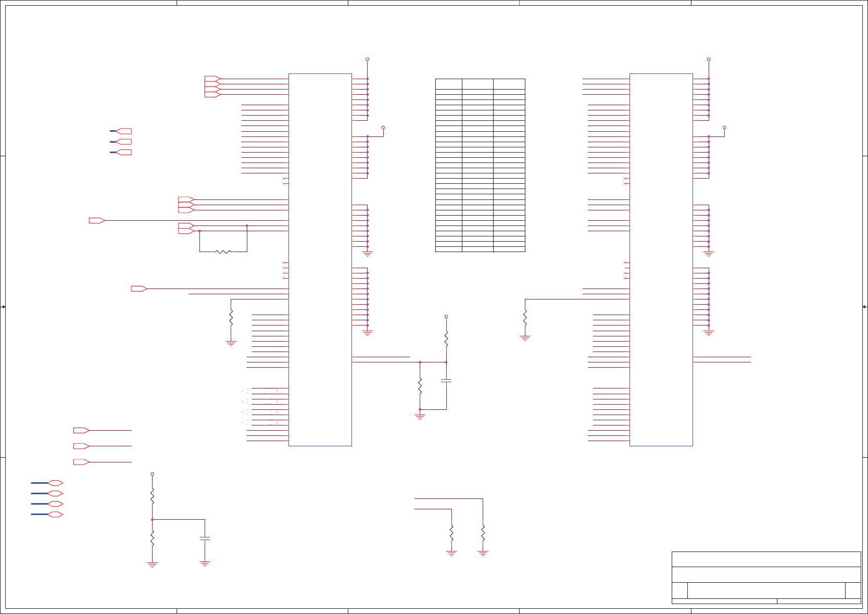The image size is (868, 614).
Task: Select the pull-down resistor left of the right IC
Action: [x=525, y=318]
